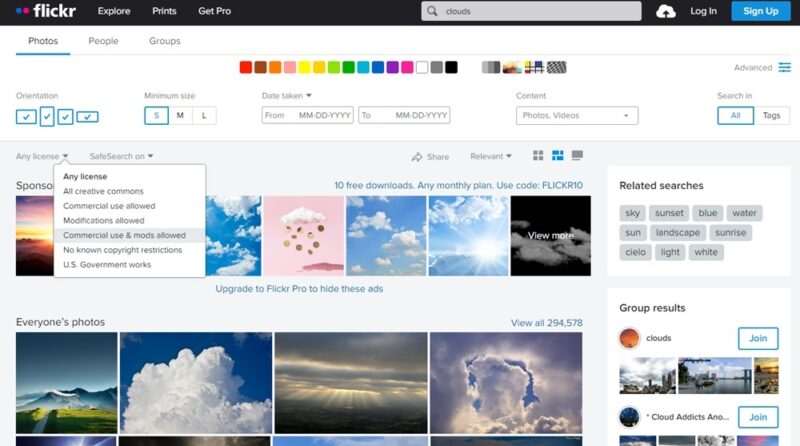Viewport: 800px width, 446px height.
Task: Switch to Photos tab
Action: pos(43,41)
